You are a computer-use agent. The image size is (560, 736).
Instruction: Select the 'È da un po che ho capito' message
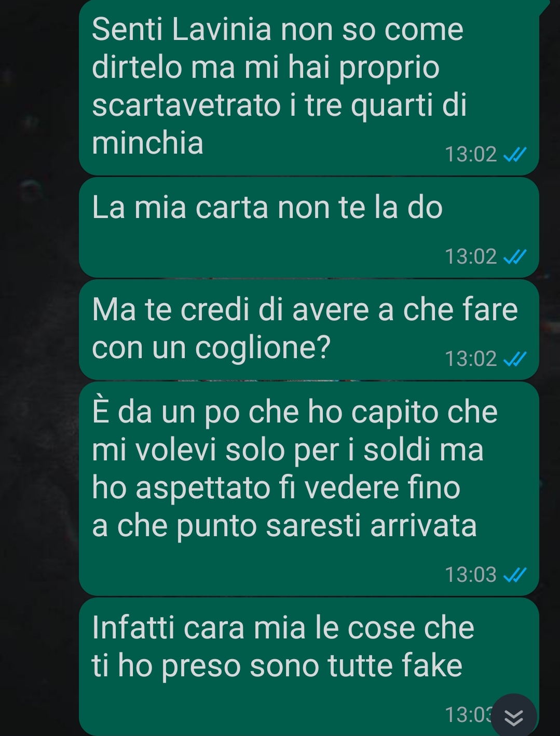pos(309,489)
